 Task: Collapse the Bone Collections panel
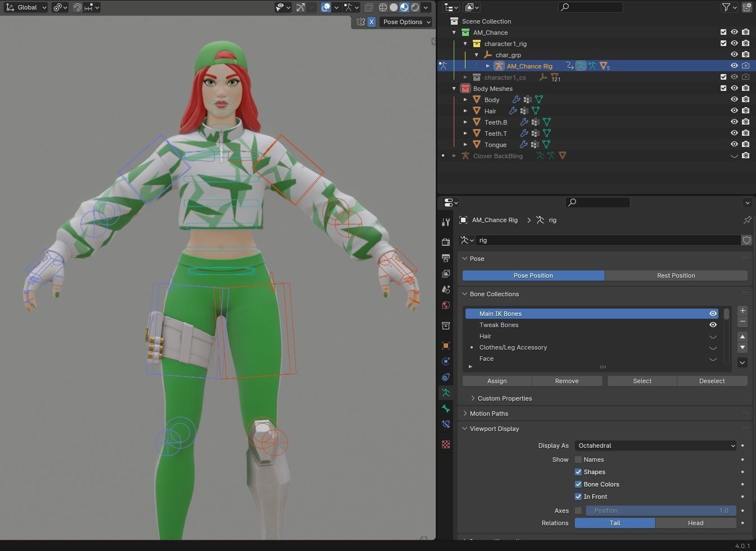coord(465,294)
